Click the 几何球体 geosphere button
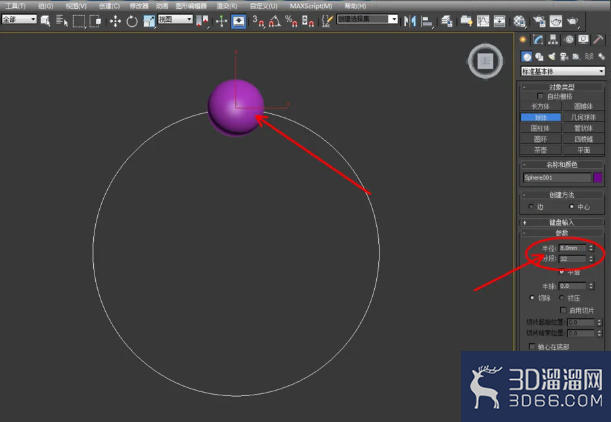This screenshot has width=611, height=422. pyautogui.click(x=583, y=117)
